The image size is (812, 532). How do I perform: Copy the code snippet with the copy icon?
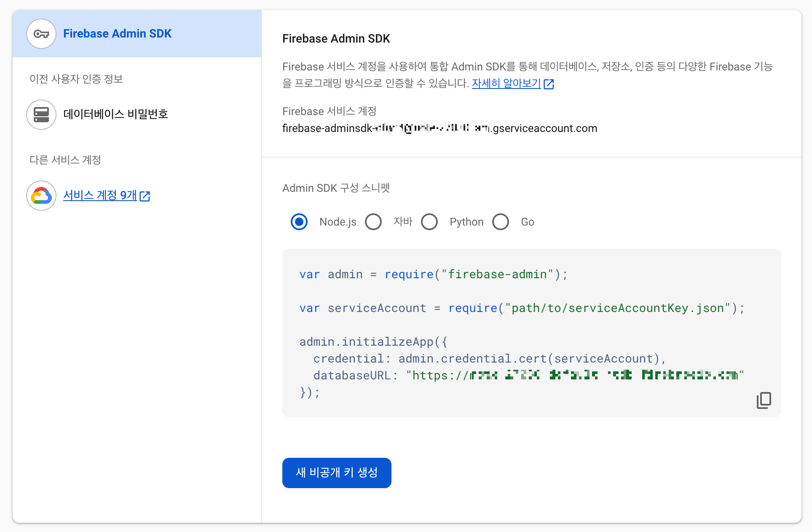click(x=764, y=400)
